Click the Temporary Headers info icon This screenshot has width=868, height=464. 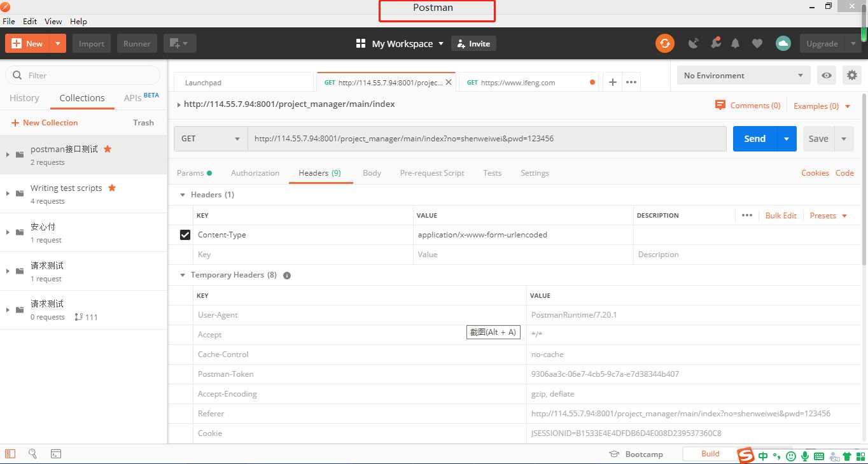point(287,275)
